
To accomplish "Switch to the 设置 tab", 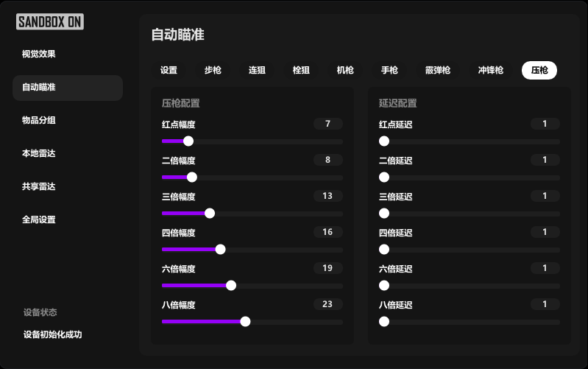I will coord(169,70).
